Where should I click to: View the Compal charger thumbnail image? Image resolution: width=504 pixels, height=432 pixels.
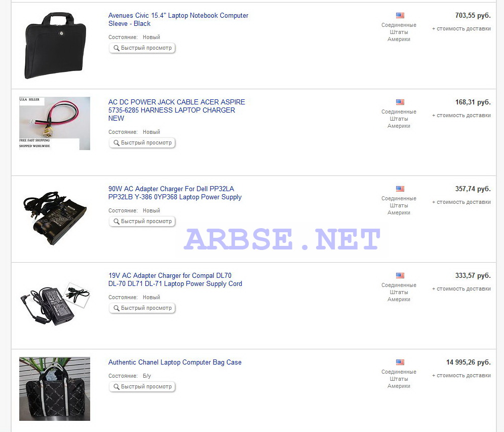[55, 304]
